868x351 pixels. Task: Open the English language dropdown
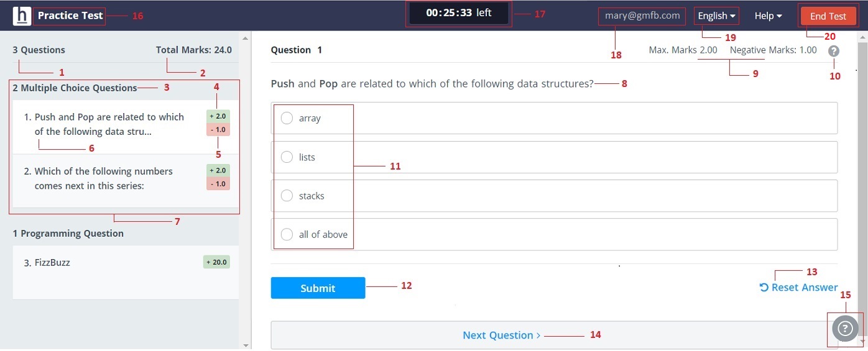[717, 16]
